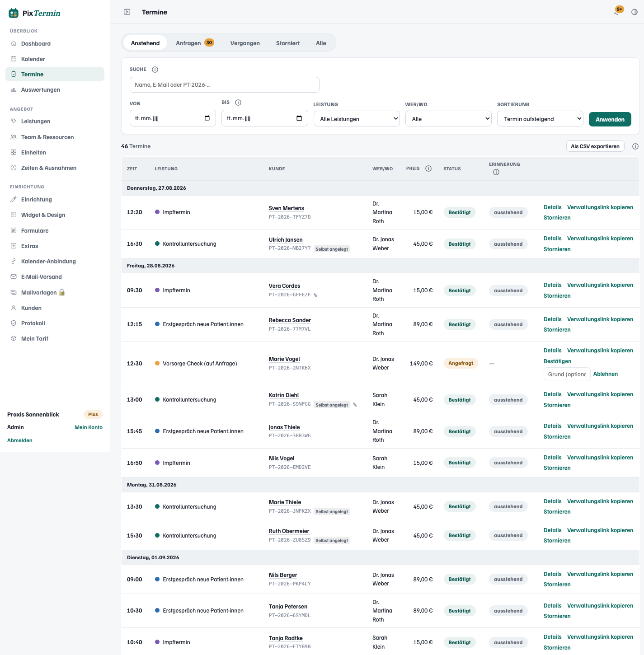The height and width of the screenshot is (655, 644).
Task: Click the Angefragt status badge
Action: [x=461, y=363]
